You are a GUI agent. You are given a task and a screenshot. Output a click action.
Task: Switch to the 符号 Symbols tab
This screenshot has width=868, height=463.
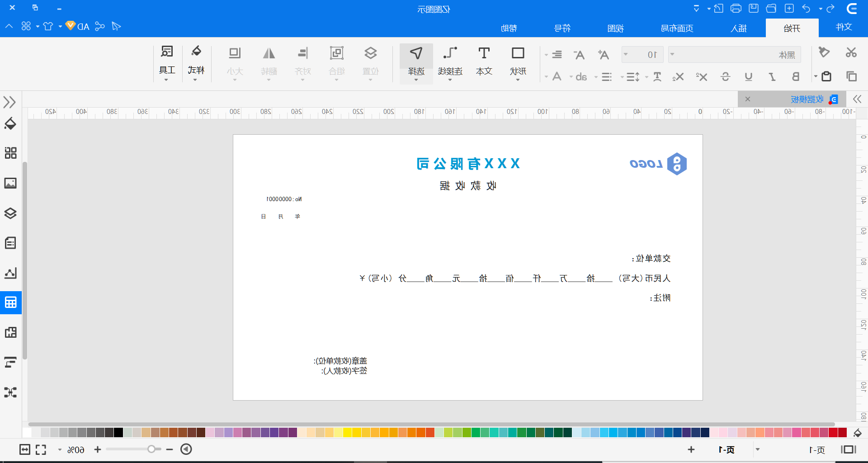pyautogui.click(x=562, y=28)
